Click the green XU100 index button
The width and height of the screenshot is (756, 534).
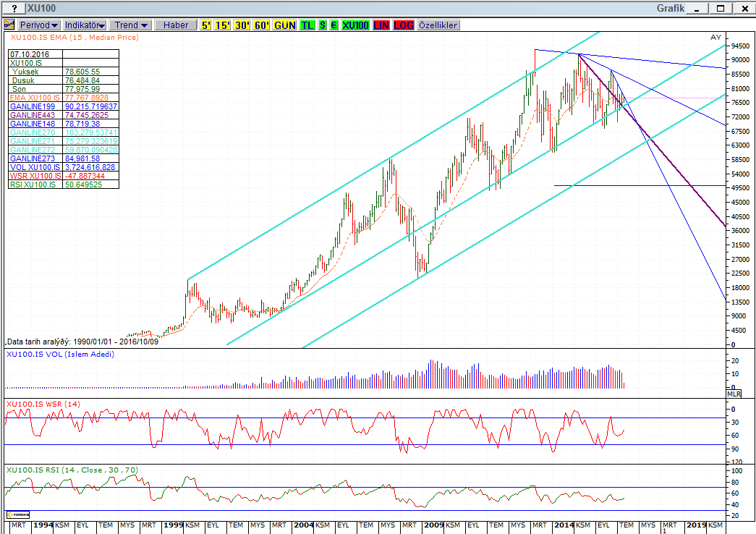click(355, 25)
